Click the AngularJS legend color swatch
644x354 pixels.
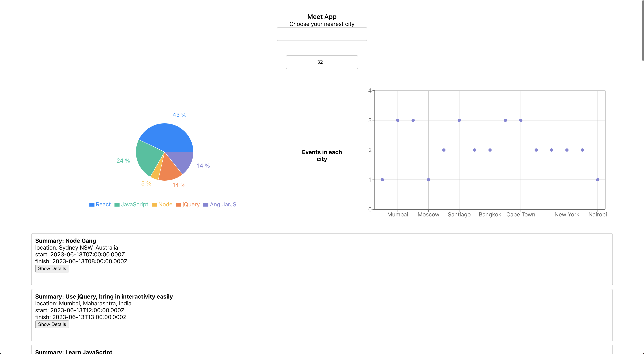point(206,205)
